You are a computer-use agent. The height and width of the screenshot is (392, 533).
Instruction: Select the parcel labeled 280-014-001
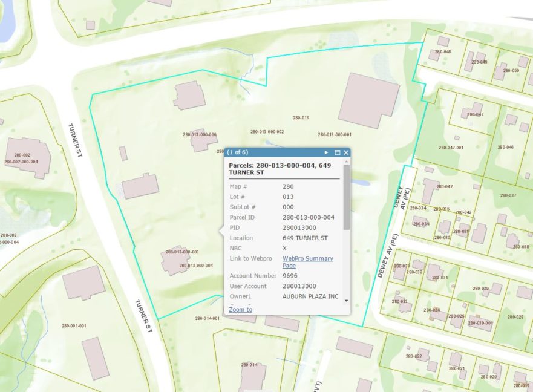[207, 318]
